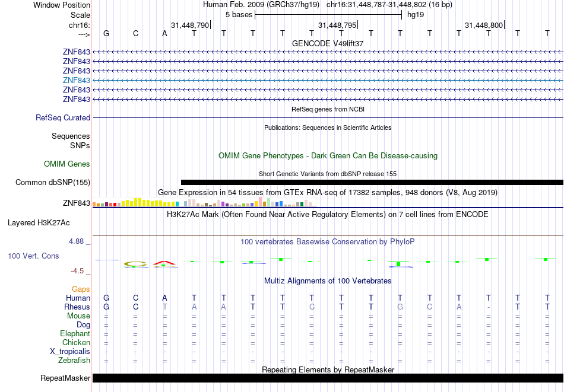
Task: Click the Zebrafish species label
Action: click(74, 360)
